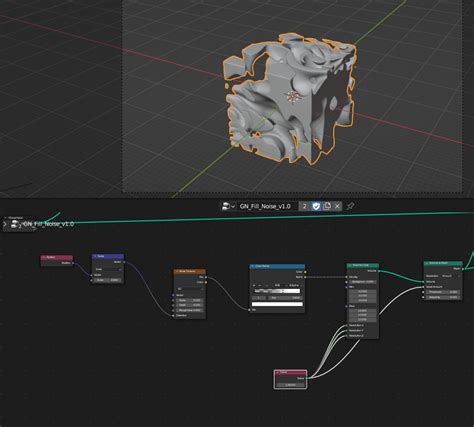Click Volume to Mesh Threshold field
The width and height of the screenshot is (474, 427).
tap(443, 292)
